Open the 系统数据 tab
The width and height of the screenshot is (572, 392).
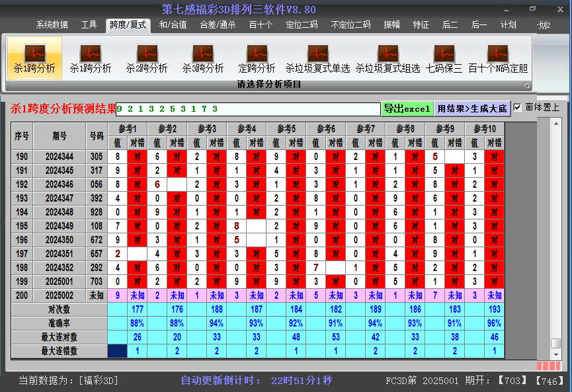point(52,25)
